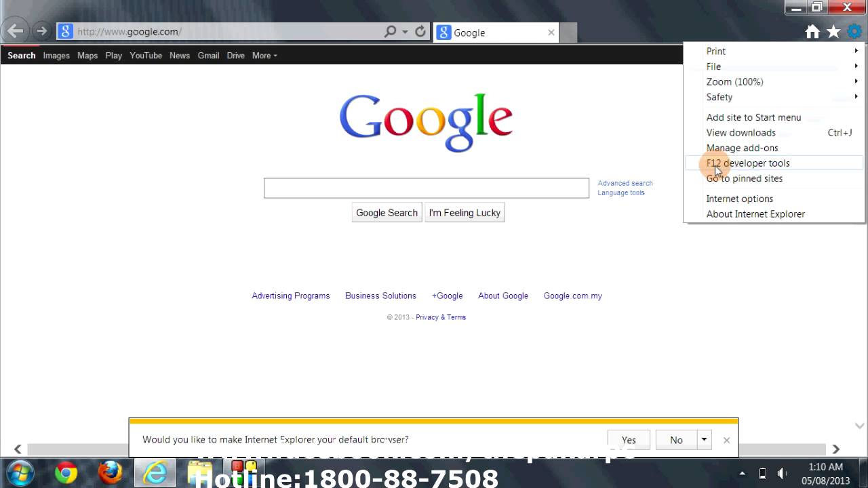Expand Print submenu arrow
Viewport: 868px width, 488px height.
(x=856, y=51)
